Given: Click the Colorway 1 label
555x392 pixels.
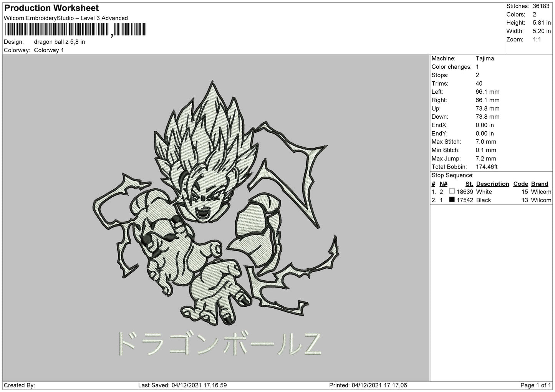Looking at the screenshot, I should click(49, 50).
